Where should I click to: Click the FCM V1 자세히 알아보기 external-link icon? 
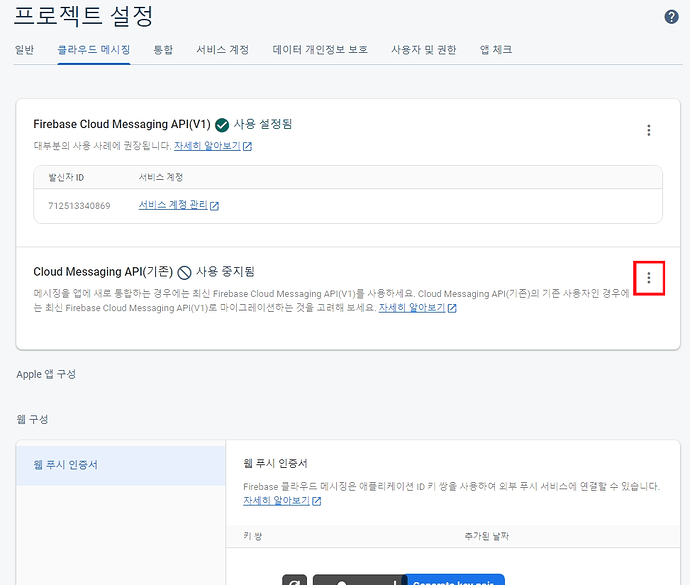(x=247, y=147)
